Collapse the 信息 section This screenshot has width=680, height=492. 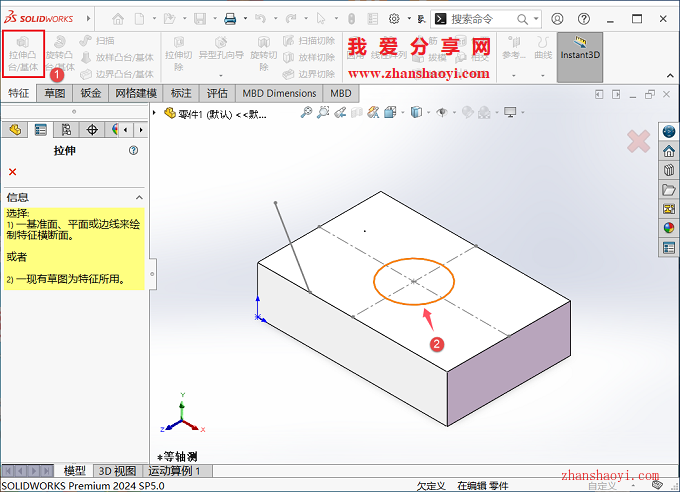point(138,197)
